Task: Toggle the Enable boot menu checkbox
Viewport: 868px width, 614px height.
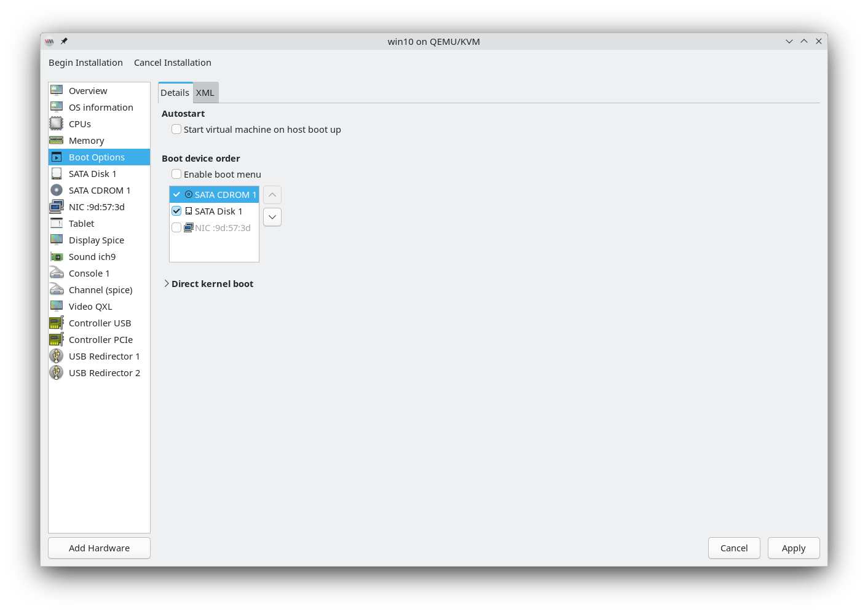Action: (x=176, y=174)
